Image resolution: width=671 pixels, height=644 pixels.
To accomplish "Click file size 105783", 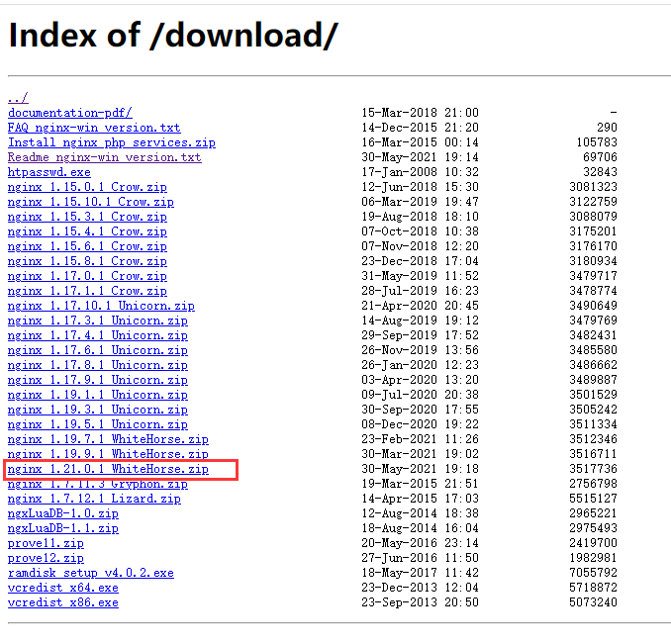I will (x=597, y=142).
